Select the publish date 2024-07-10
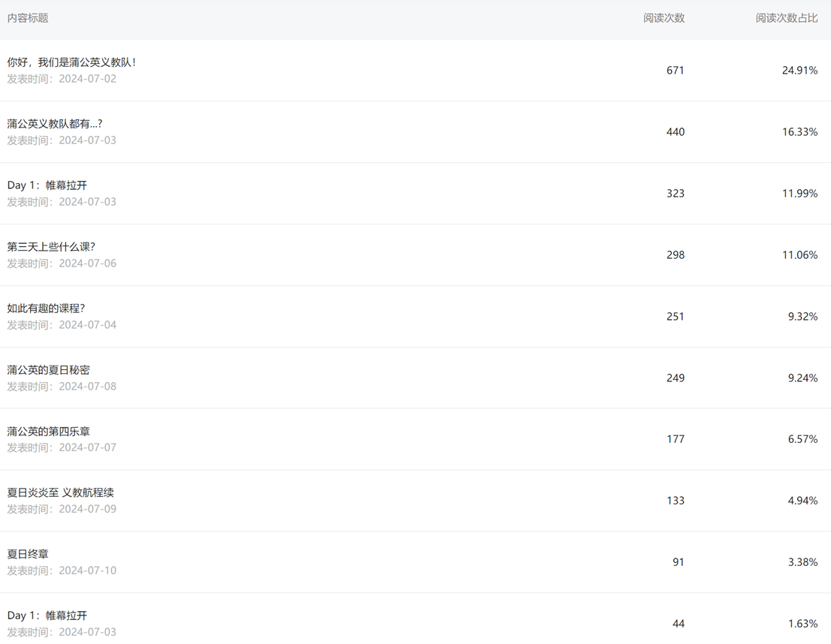831x644 pixels. click(87, 570)
